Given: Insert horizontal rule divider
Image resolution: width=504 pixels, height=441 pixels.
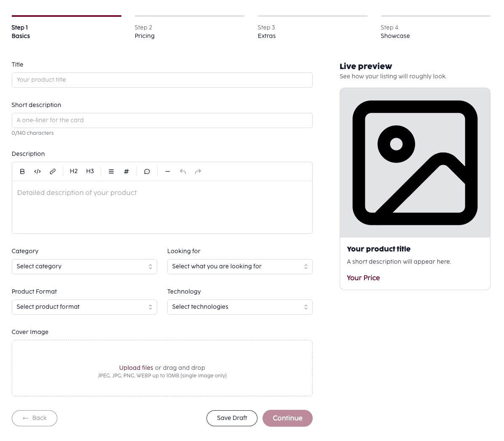Looking at the screenshot, I should click(168, 171).
